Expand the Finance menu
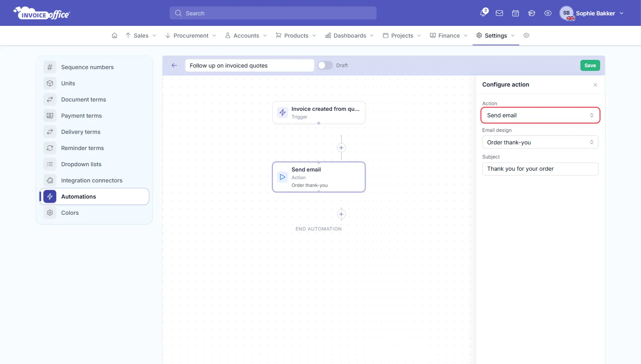Screen dimensions: 641x364 449,36
